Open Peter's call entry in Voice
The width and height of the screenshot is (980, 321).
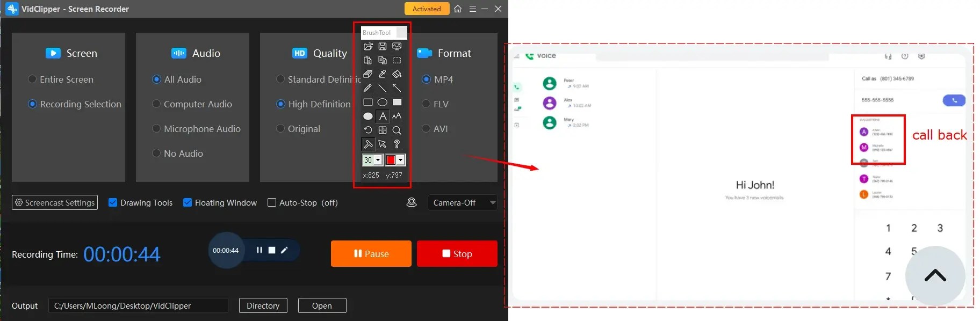pyautogui.click(x=567, y=83)
